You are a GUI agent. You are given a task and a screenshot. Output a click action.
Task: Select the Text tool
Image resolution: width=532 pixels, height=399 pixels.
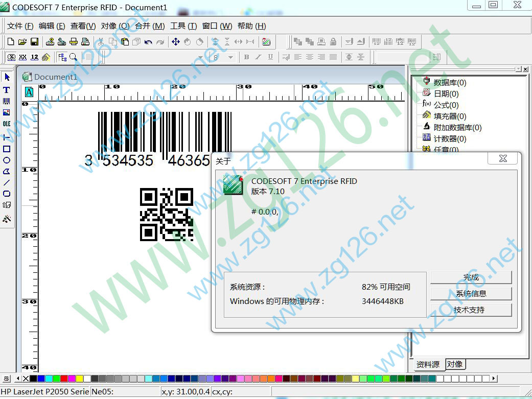[x=7, y=90]
